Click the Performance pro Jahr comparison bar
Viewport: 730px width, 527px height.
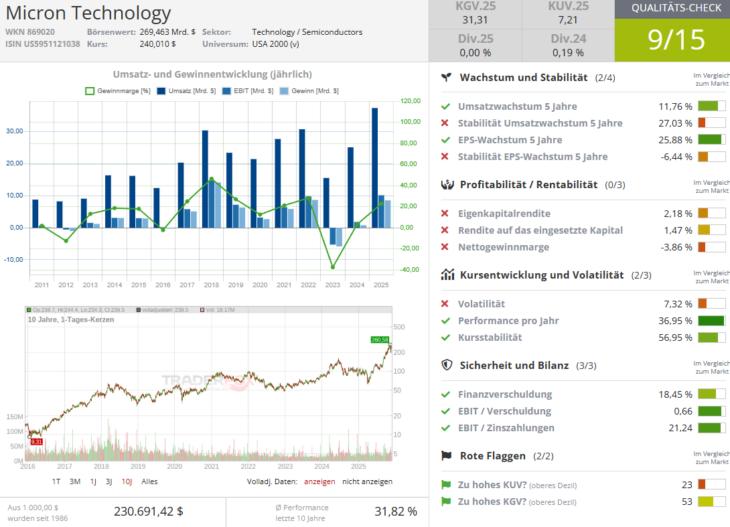coord(710,321)
